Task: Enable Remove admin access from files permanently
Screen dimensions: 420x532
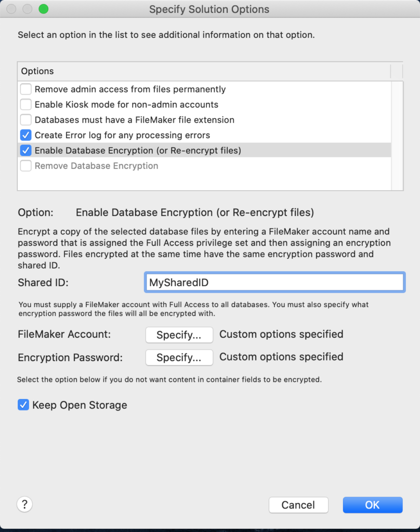Action: pos(25,89)
